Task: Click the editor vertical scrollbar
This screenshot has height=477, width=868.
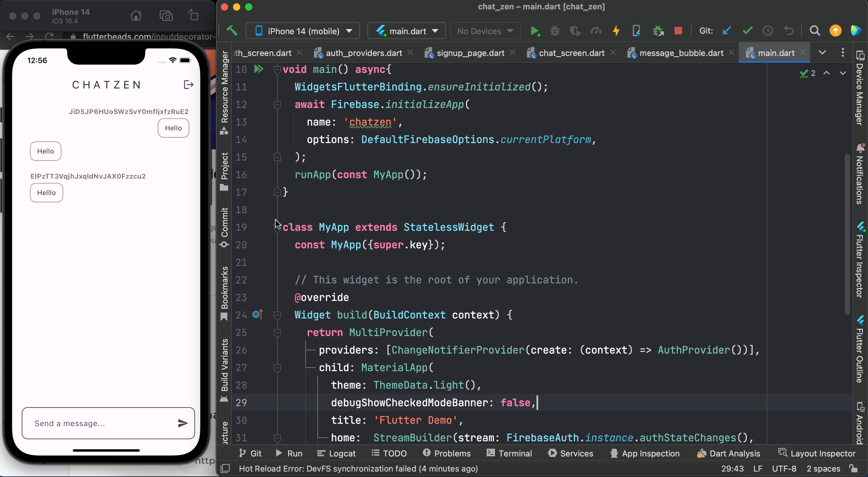Action: coord(847,234)
